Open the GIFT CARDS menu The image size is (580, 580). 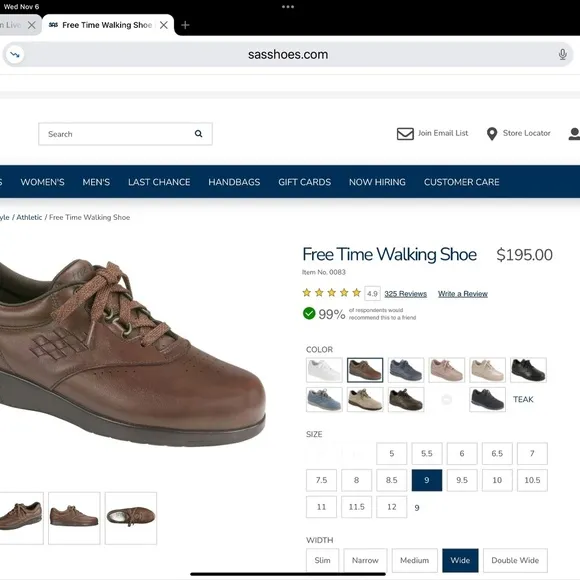click(304, 182)
